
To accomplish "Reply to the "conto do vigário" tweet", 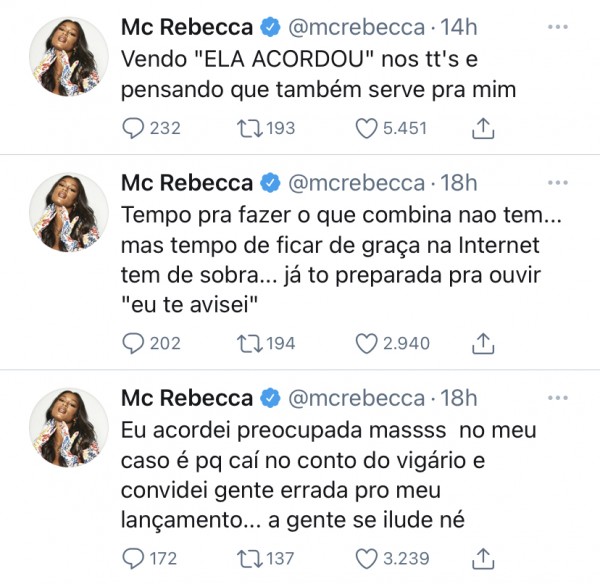I will 133,558.
